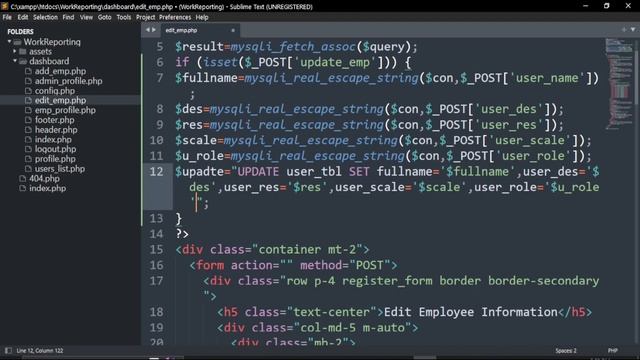Open the Tools menu
This screenshot has width=640, height=360.
pos(124,17)
